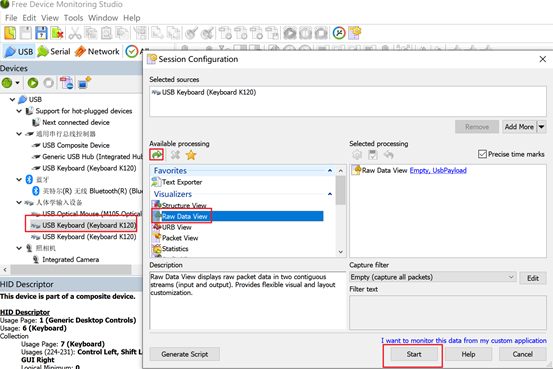The width and height of the screenshot is (553, 369).
Task: Switch to the Network tab
Action: (x=97, y=52)
